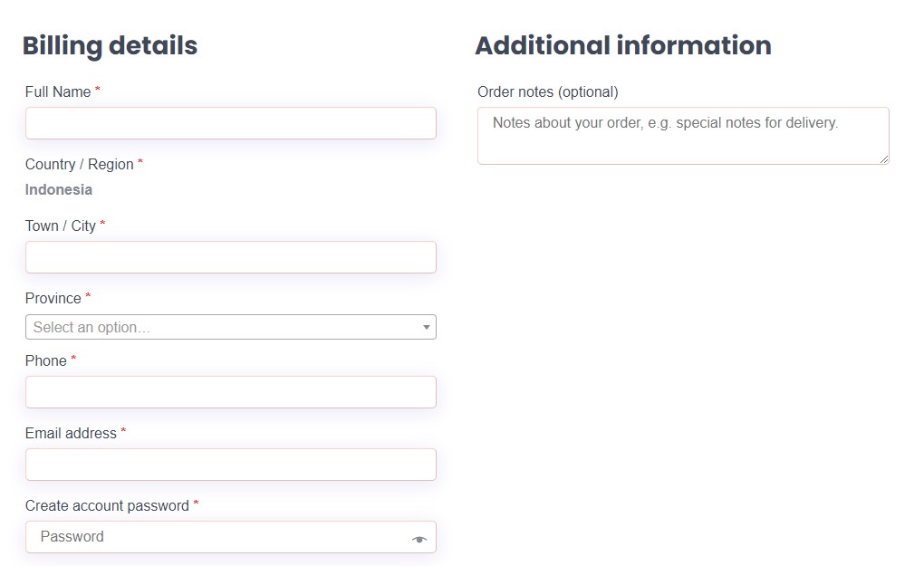Click the Order notes textarea
The width and height of the screenshot is (924, 566).
(x=683, y=136)
